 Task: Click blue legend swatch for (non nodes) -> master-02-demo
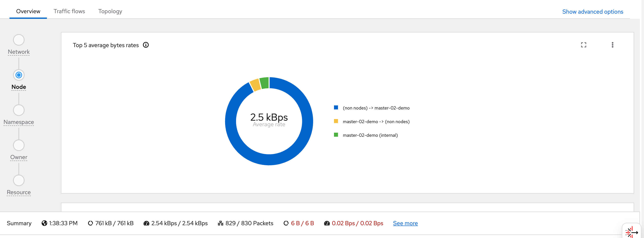(336, 108)
